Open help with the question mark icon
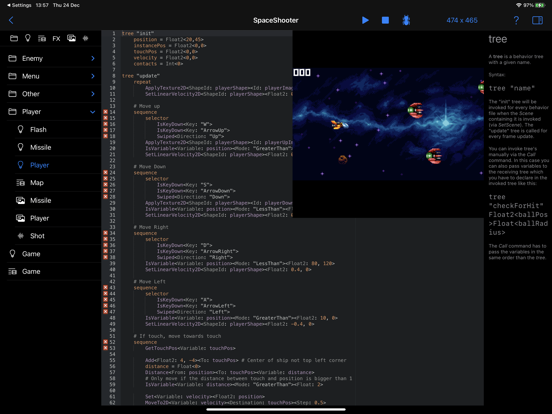This screenshot has height=414, width=552. 516,20
